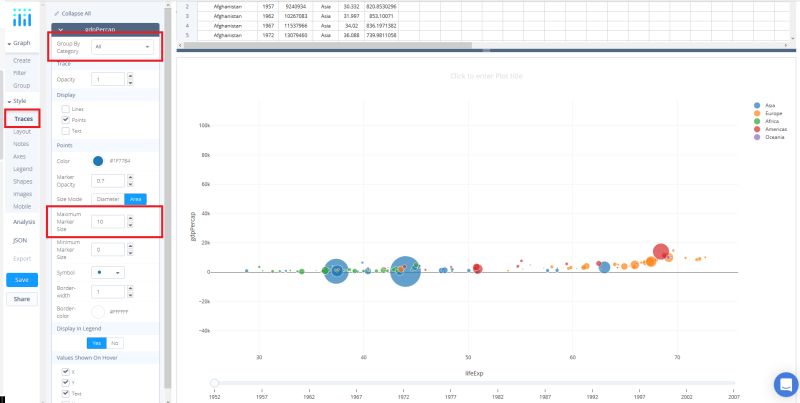Viewport: 800px width, 403px height.
Task: Uncheck the Points display checkbox
Action: pos(65,120)
